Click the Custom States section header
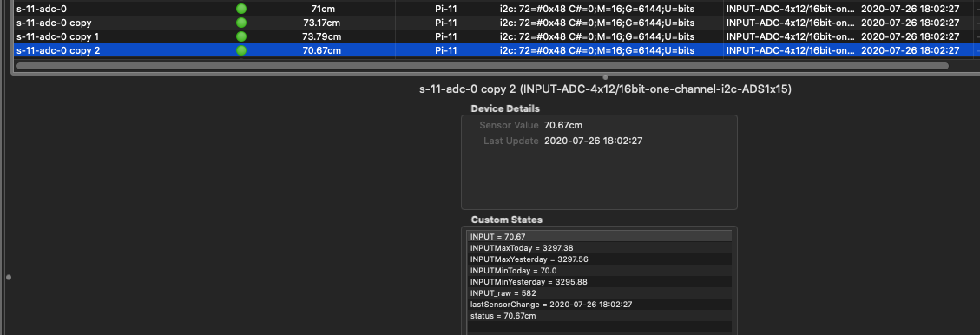Viewport: 980px width, 335px height. tap(507, 220)
